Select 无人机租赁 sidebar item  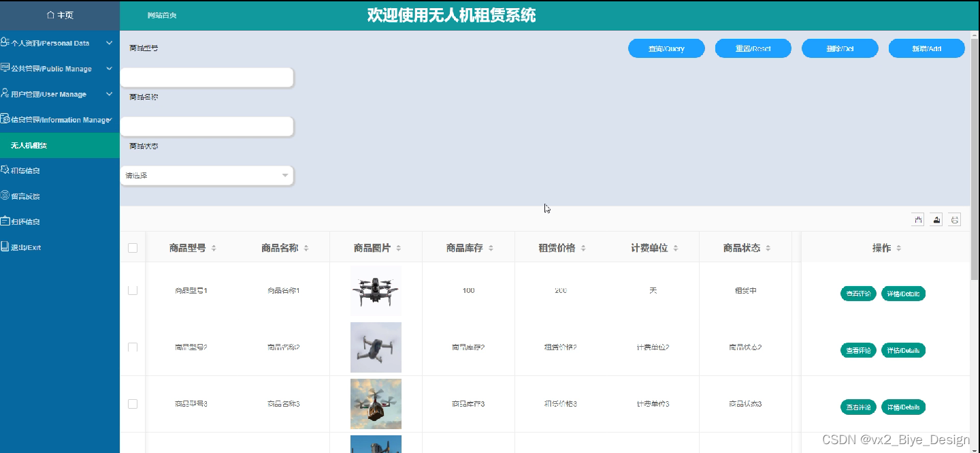coord(60,145)
